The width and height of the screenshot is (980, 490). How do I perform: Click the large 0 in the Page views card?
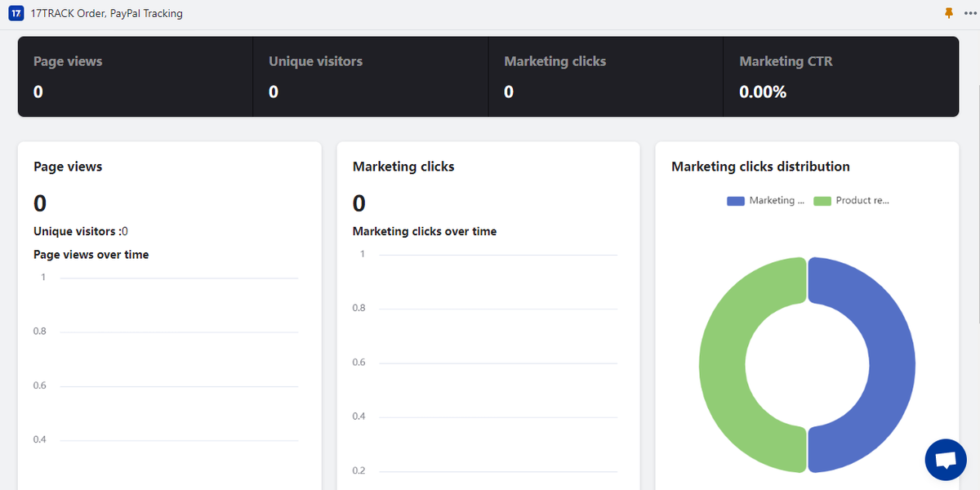pyautogui.click(x=40, y=203)
